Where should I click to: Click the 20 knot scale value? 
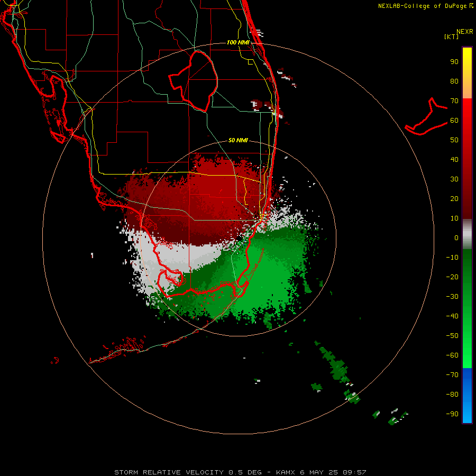point(454,199)
